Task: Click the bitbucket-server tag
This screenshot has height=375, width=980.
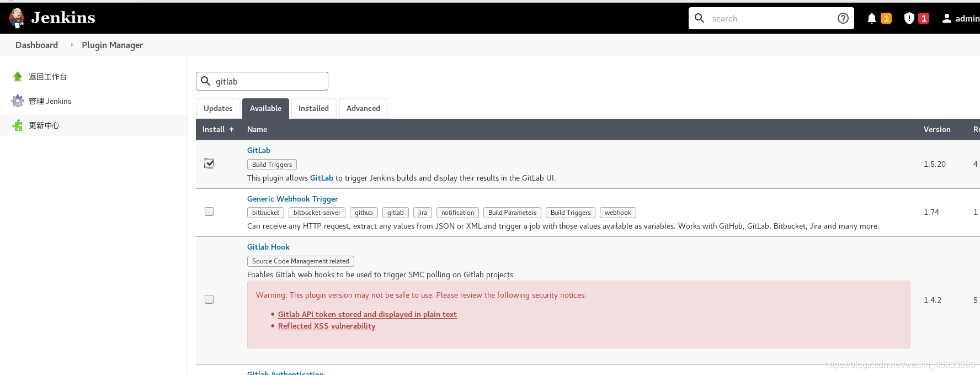Action: coord(317,213)
